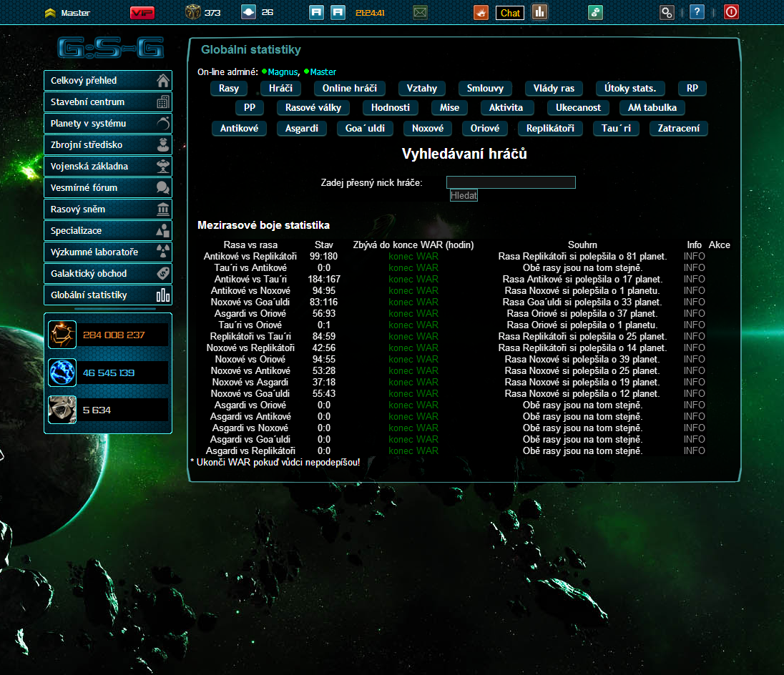Click konec WAR for Asgardi vs Replikátoři

pyautogui.click(x=413, y=450)
